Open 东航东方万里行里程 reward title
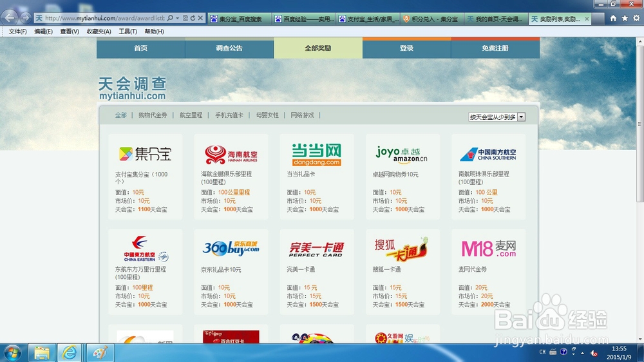This screenshot has height=362, width=644. (x=140, y=273)
